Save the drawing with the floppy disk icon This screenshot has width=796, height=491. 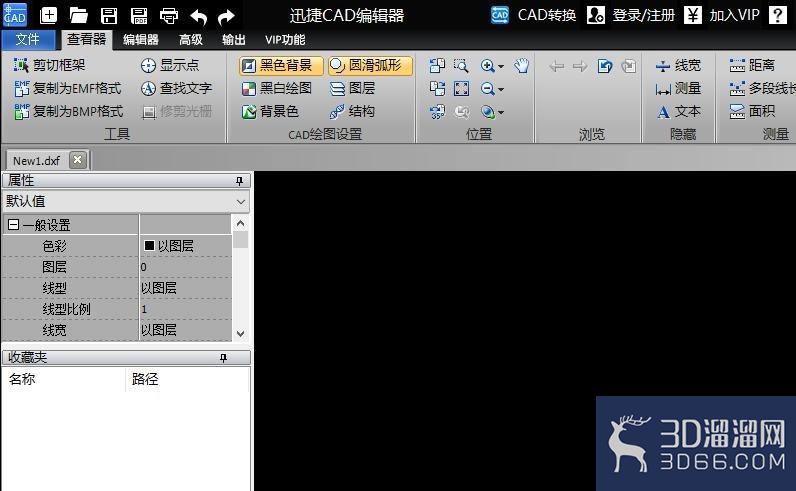point(109,16)
